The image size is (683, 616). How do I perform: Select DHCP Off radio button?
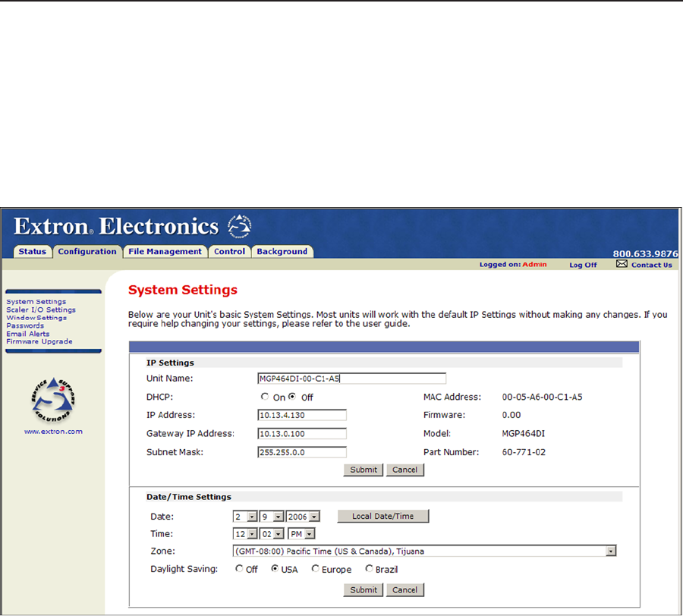click(292, 397)
